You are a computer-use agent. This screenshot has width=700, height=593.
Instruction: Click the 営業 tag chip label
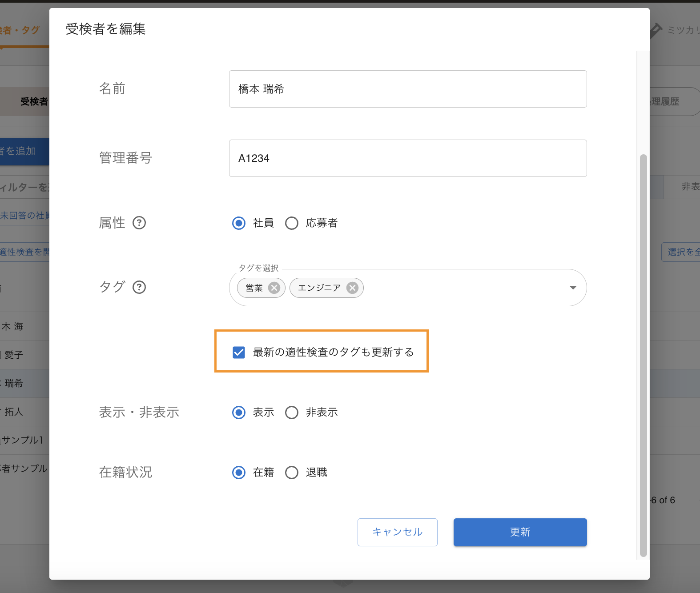pyautogui.click(x=254, y=288)
